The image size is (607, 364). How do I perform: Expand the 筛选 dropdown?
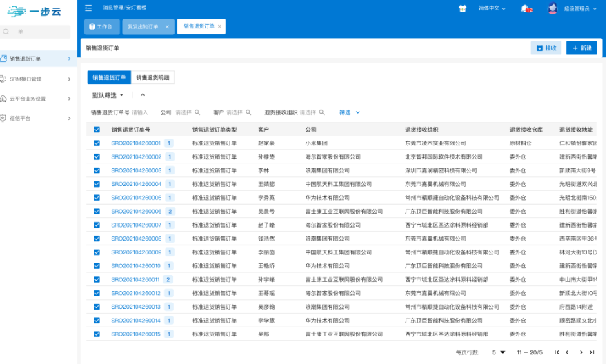point(350,112)
